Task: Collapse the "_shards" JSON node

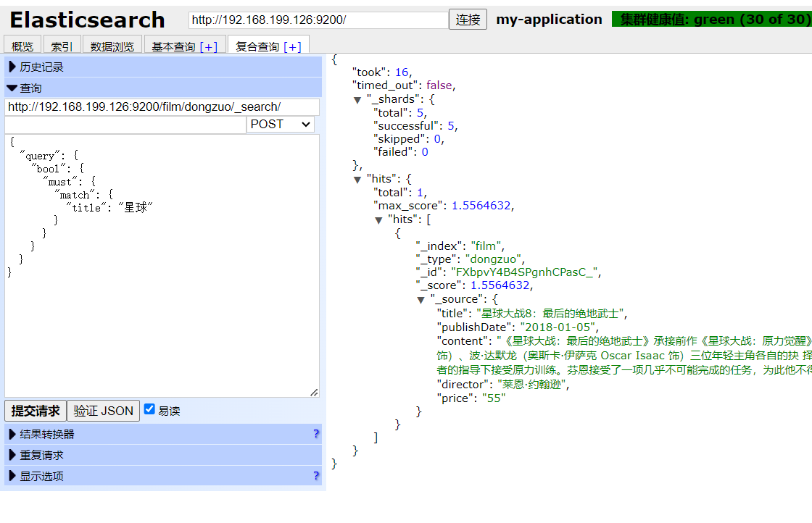Action: click(357, 100)
